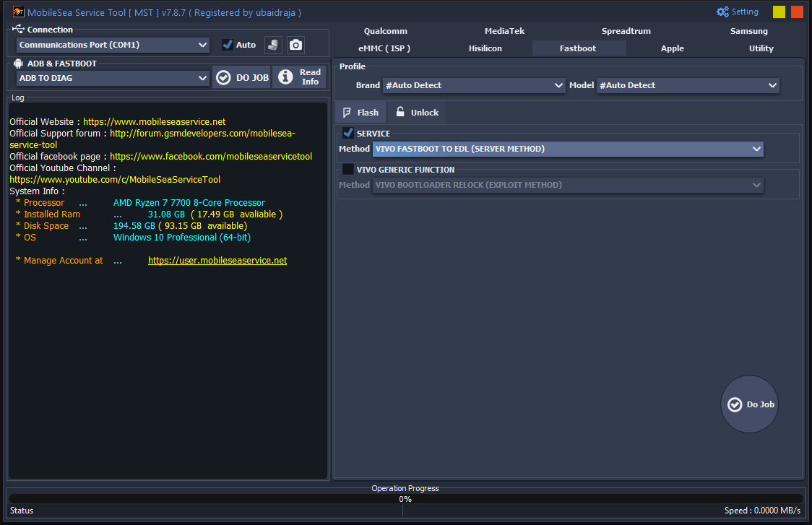The width and height of the screenshot is (812, 525).
Task: Click the camera screenshot icon
Action: point(295,44)
